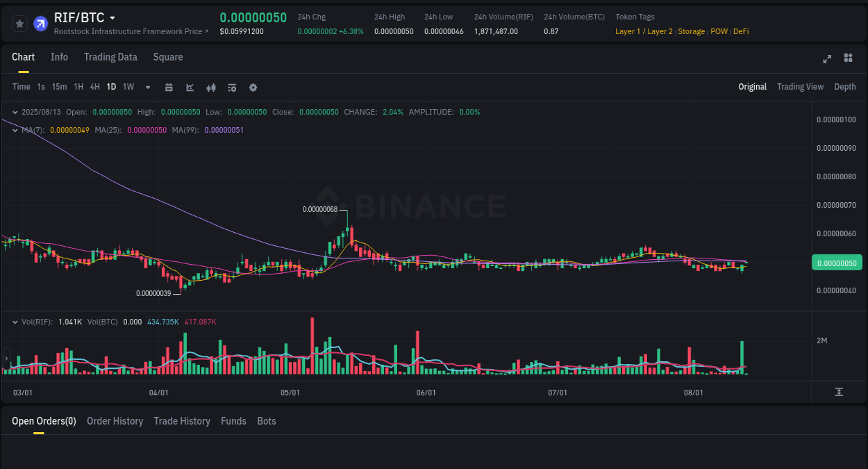Open the widgets layout icon

(848, 58)
